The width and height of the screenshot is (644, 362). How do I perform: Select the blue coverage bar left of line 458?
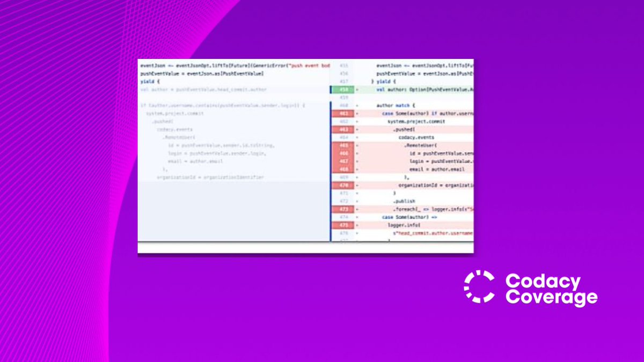tap(332, 91)
